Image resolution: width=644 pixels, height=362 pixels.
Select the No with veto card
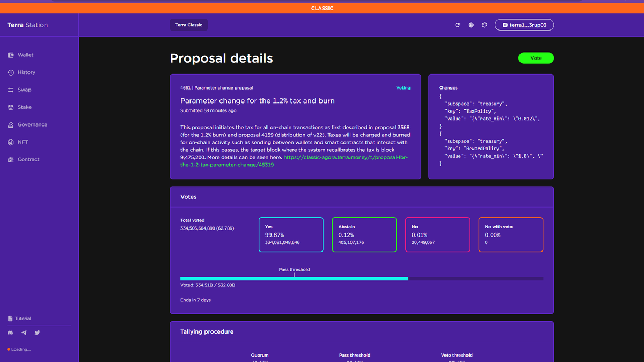coord(511,234)
